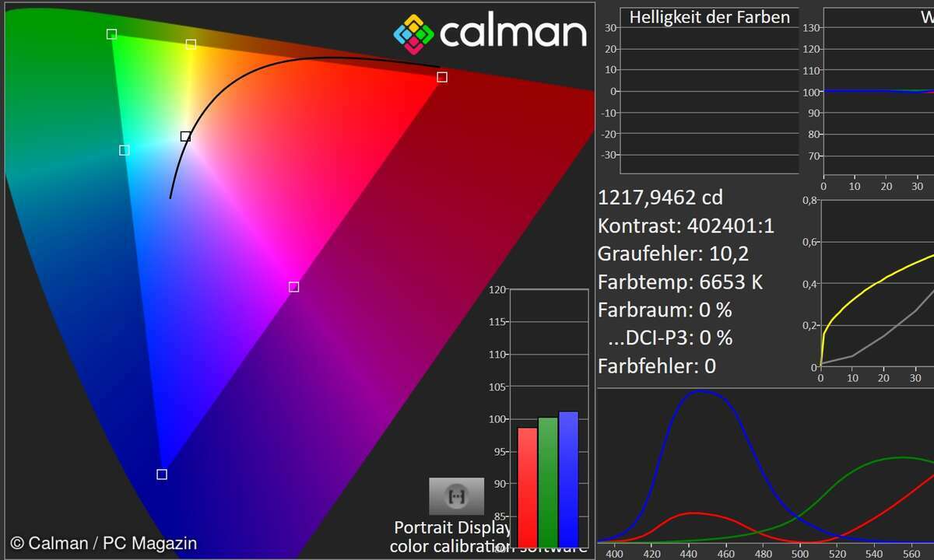Click the Helligkeit der Farben chart title
Viewport: 934px width, 560px height.
(709, 17)
